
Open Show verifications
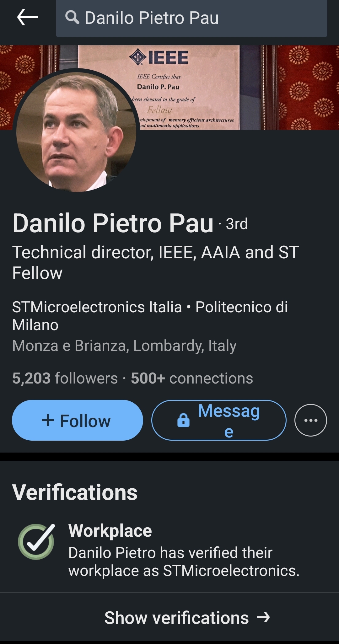click(x=176, y=618)
